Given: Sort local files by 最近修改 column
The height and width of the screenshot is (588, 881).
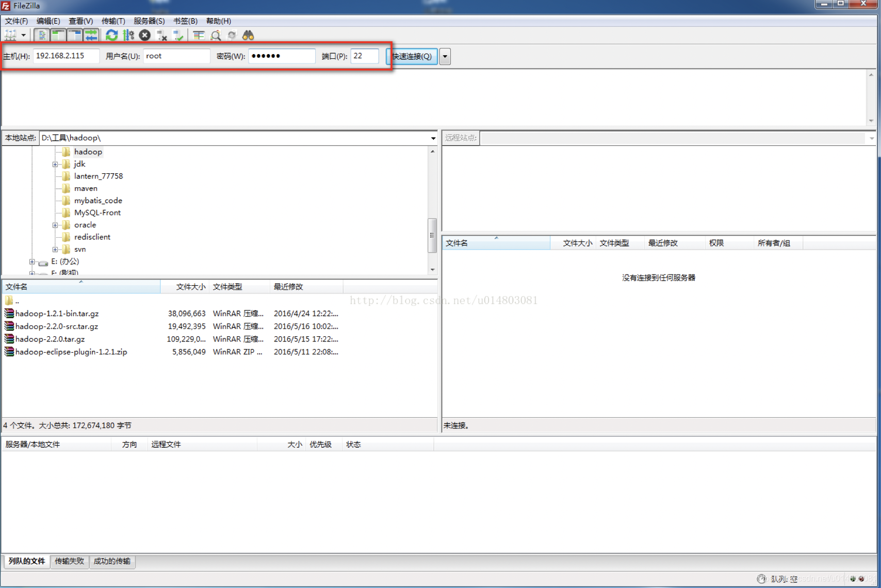Looking at the screenshot, I should coord(306,287).
